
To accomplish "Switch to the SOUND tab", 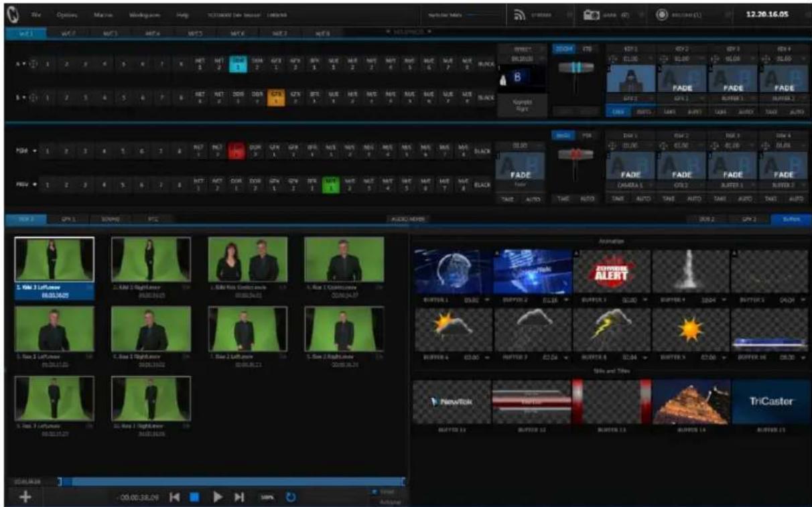I will (x=111, y=219).
